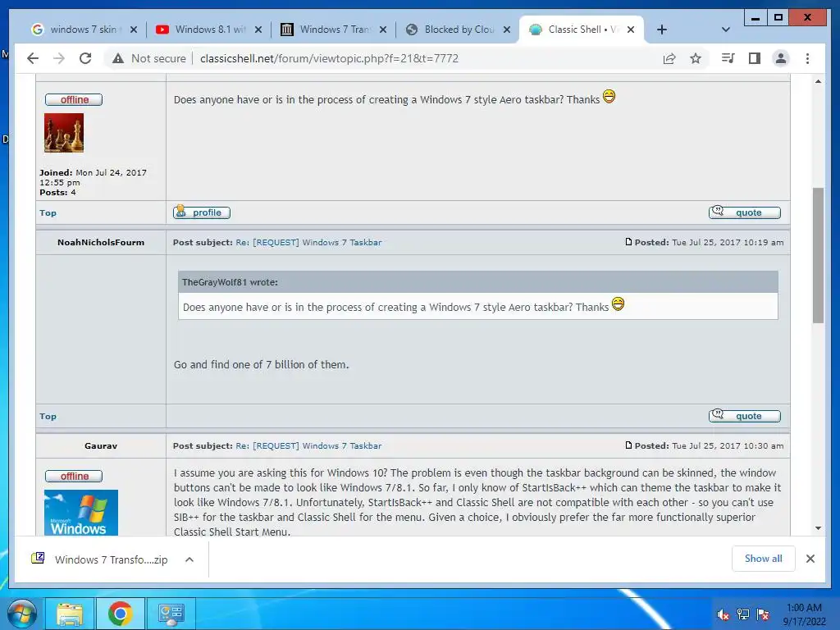This screenshot has height=630, width=840.
Task: Expand the tab search dropdown
Action: [725, 30]
